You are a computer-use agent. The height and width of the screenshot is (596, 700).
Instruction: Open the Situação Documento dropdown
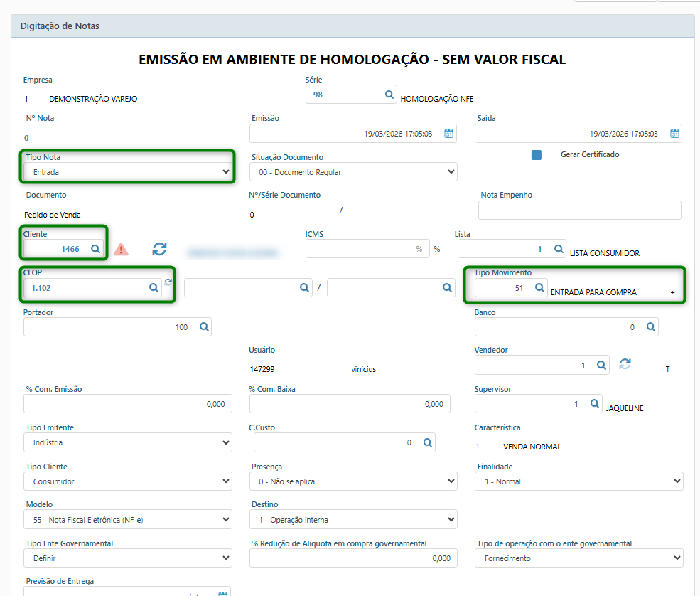pyautogui.click(x=353, y=171)
